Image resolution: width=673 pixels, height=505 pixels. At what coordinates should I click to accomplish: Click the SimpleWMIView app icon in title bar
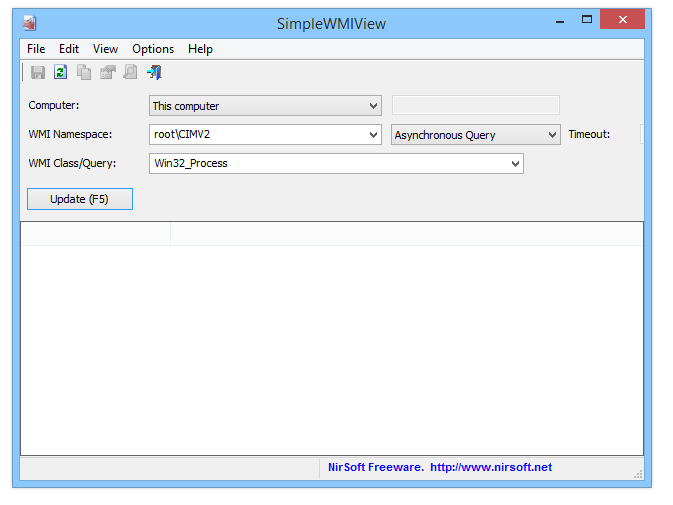tap(30, 23)
